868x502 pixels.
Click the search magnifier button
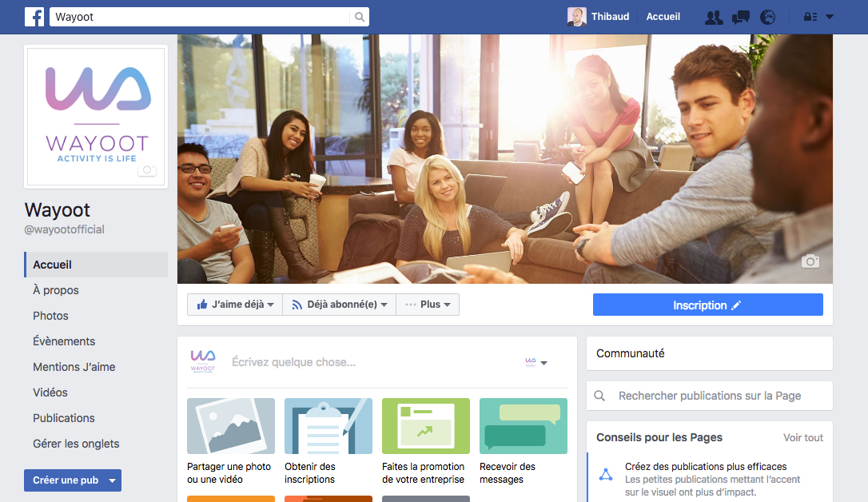pyautogui.click(x=359, y=17)
